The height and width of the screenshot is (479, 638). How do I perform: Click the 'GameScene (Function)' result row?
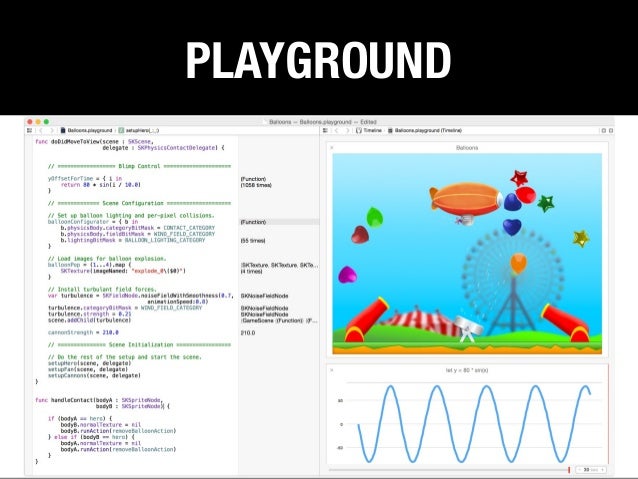click(x=279, y=321)
